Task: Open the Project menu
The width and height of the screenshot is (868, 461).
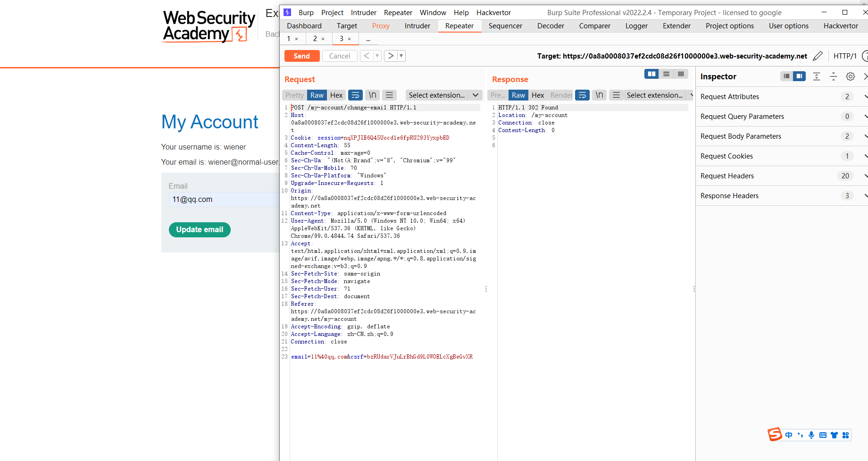Action: pos(332,13)
